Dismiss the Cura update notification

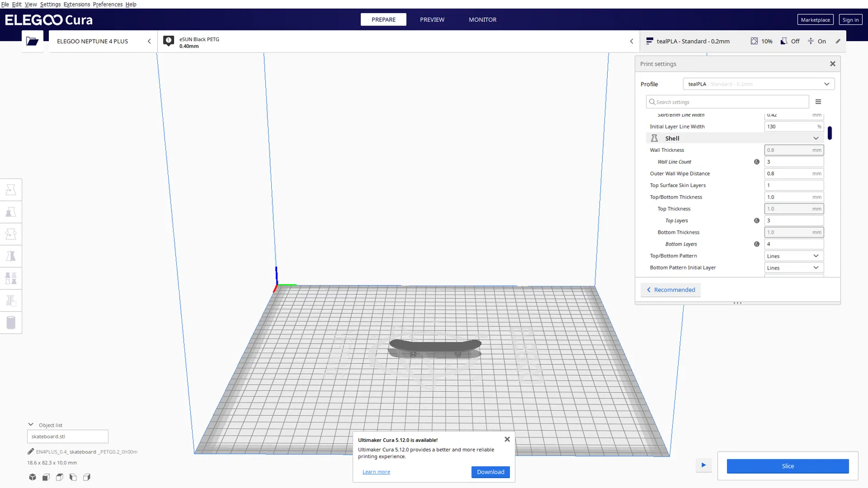click(507, 439)
